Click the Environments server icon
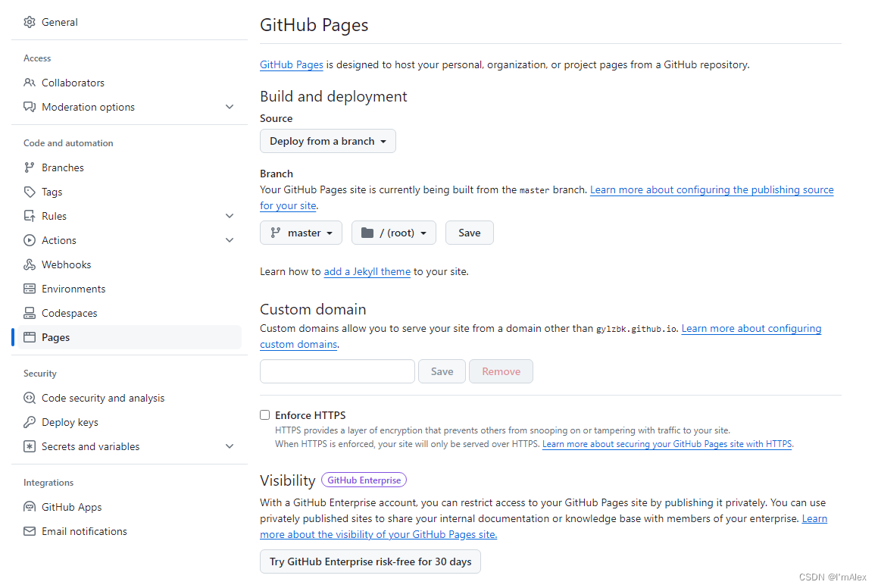This screenshot has width=878, height=588. (x=30, y=289)
